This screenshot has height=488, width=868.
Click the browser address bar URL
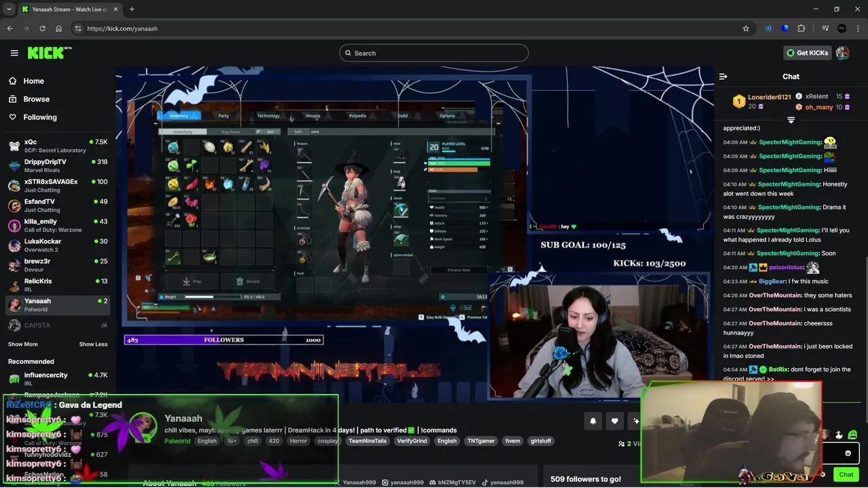point(122,28)
